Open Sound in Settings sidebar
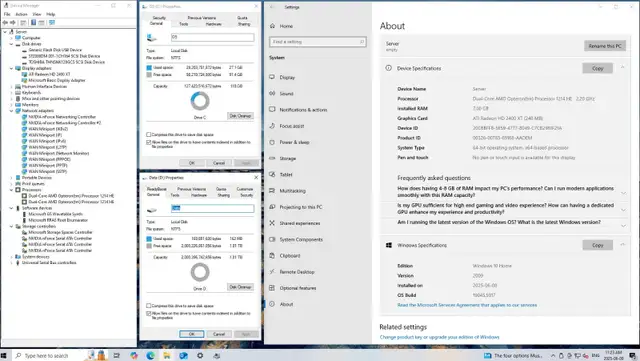Screen dimensions: 640x361 [x=286, y=94]
